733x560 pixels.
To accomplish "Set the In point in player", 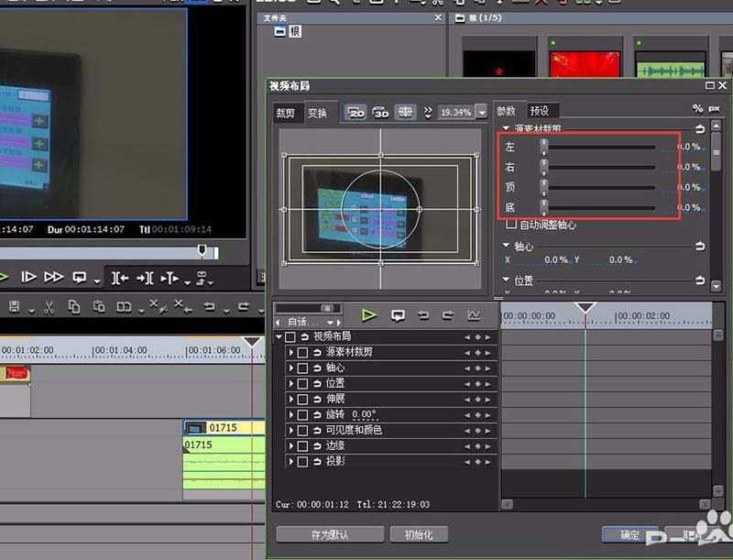I will (120, 278).
